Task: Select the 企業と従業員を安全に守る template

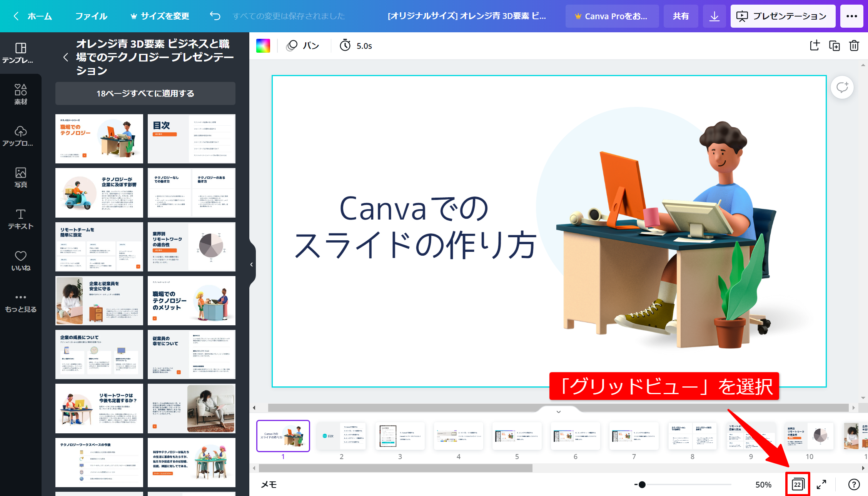Action: 99,301
